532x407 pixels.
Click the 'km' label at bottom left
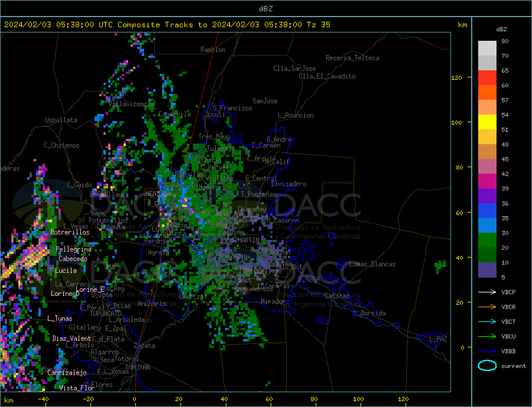coord(9,401)
